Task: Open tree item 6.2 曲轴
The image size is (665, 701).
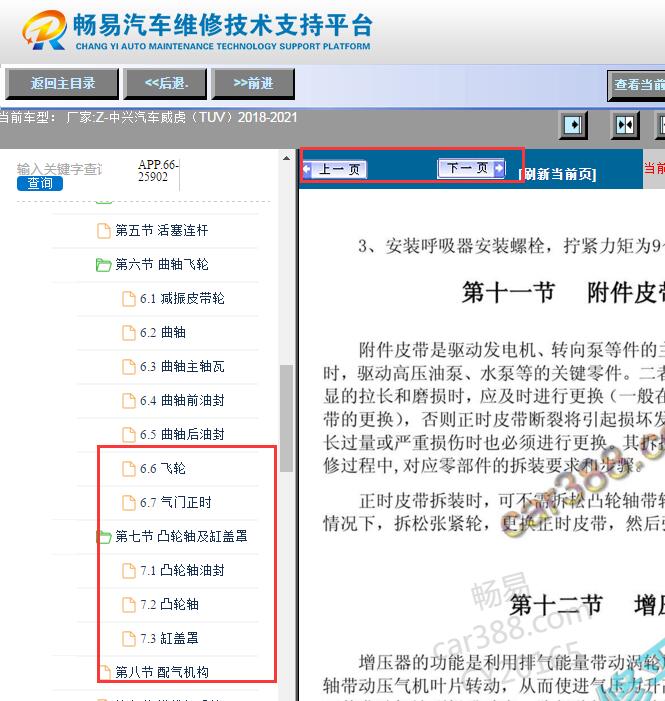Action: tap(163, 333)
